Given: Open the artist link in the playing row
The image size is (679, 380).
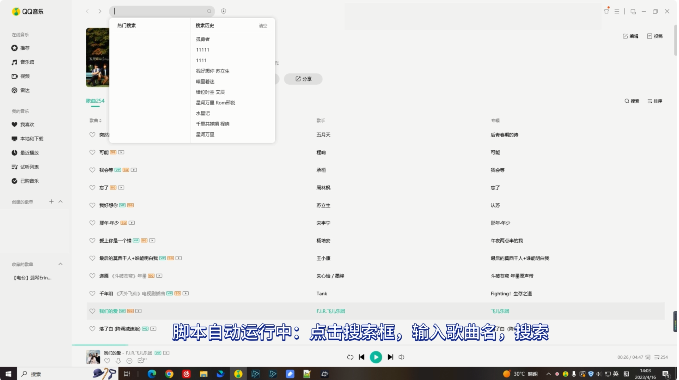Looking at the screenshot, I should (331, 311).
